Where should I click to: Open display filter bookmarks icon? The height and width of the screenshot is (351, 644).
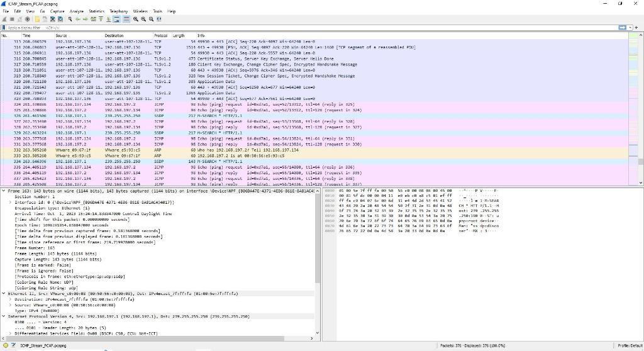point(4,28)
